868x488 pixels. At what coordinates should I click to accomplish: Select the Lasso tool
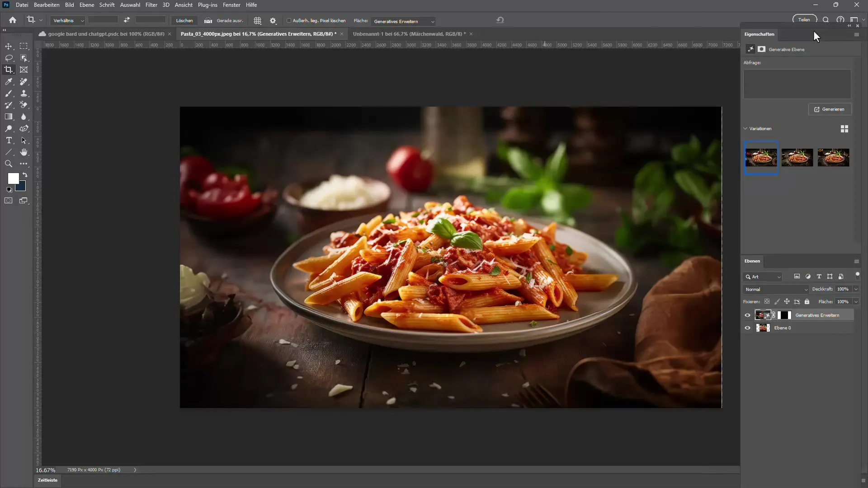click(x=9, y=58)
